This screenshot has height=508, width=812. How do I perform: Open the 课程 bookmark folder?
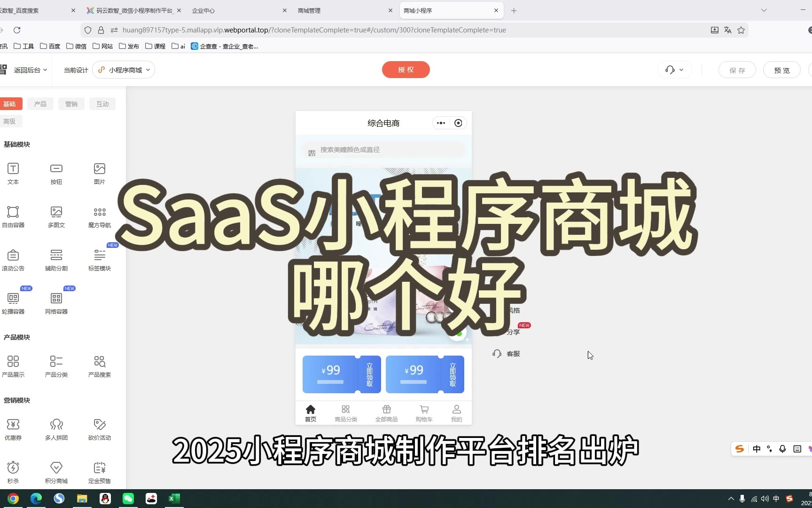tap(155, 46)
